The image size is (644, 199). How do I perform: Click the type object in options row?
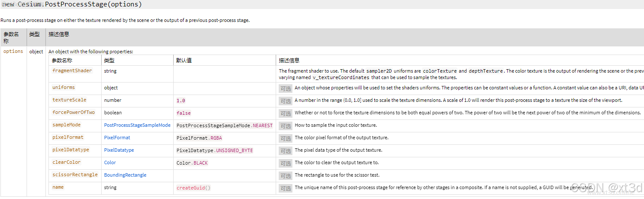[36, 52]
